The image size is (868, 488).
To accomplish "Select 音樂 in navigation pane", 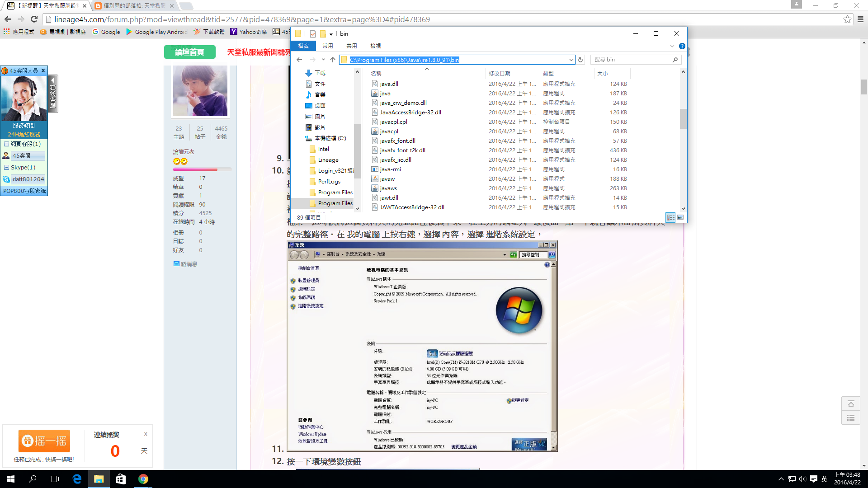I will point(320,95).
